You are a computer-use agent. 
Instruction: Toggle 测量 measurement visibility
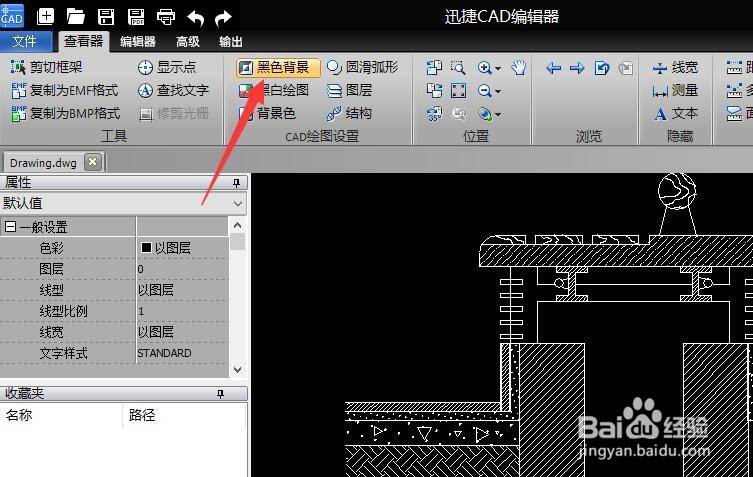coord(675,90)
